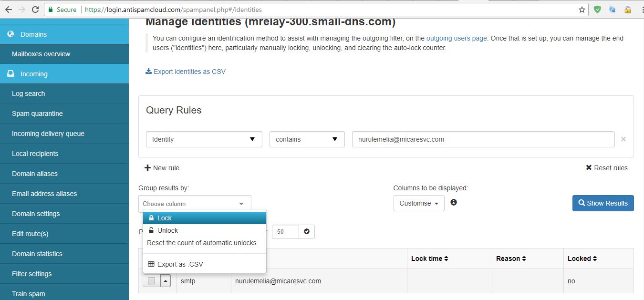The image size is (644, 300).
Task: Click the rule value text field
Action: 483,139
